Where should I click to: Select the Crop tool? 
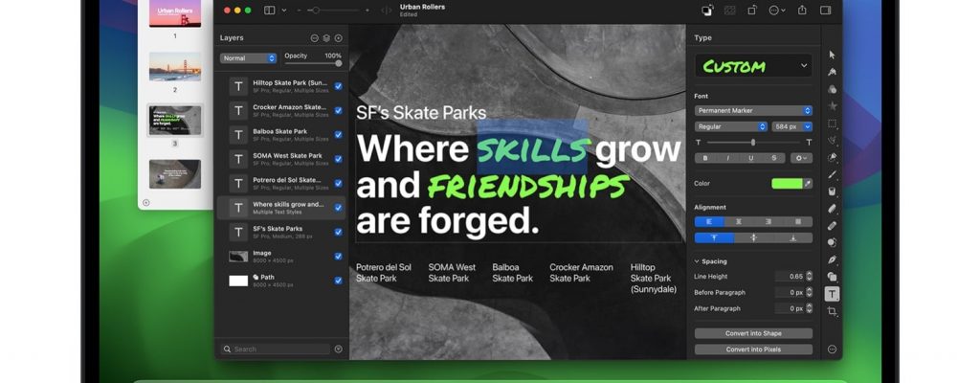click(832, 311)
